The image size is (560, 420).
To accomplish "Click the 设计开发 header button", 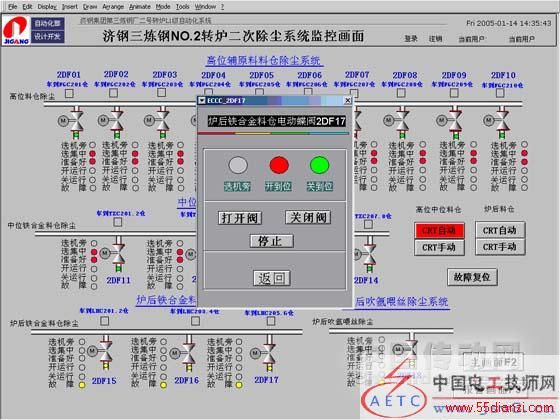I will 48,36.
